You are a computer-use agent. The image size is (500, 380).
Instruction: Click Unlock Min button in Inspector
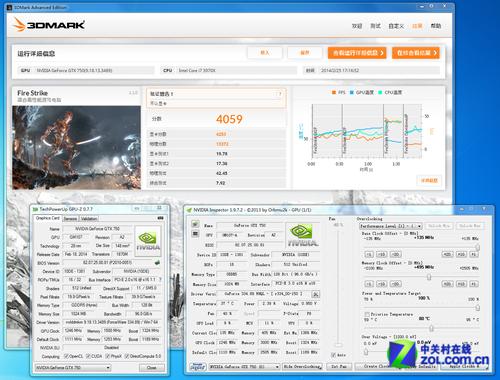[439, 226]
